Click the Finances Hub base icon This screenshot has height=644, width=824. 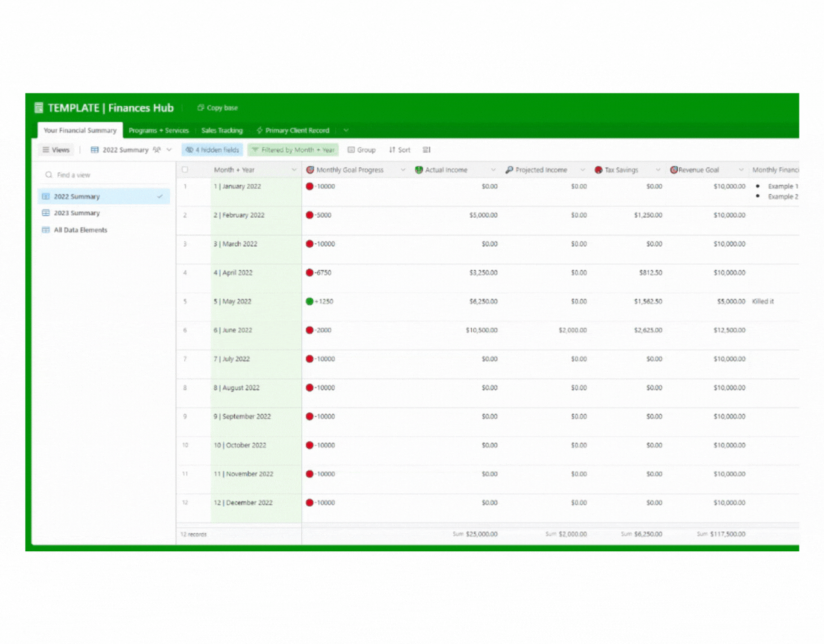(39, 108)
